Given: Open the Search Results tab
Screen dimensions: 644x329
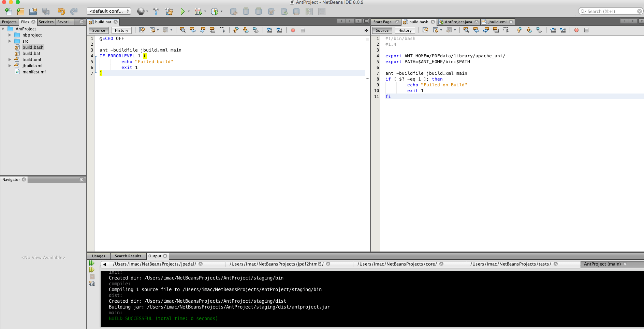Looking at the screenshot, I should (x=128, y=256).
